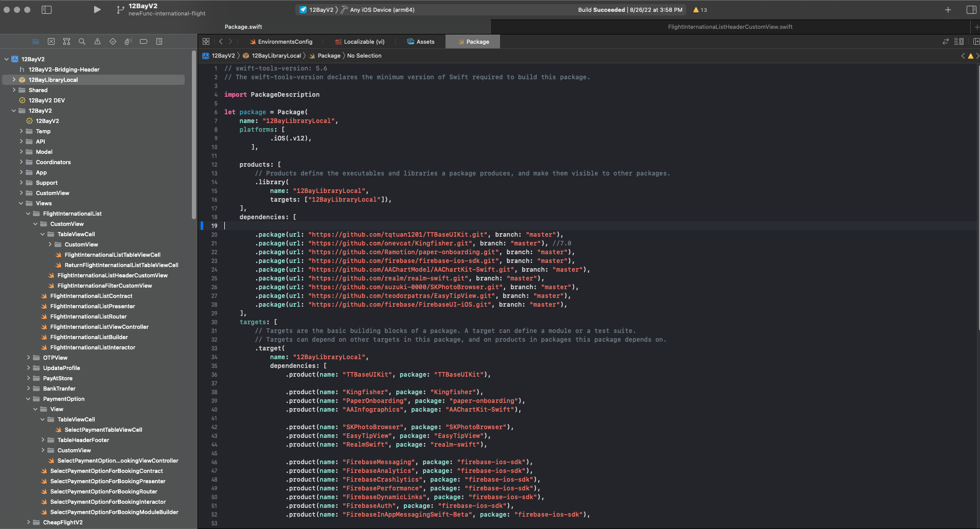The height and width of the screenshot is (529, 980).
Task: Switch to the Assets tab
Action: point(421,42)
